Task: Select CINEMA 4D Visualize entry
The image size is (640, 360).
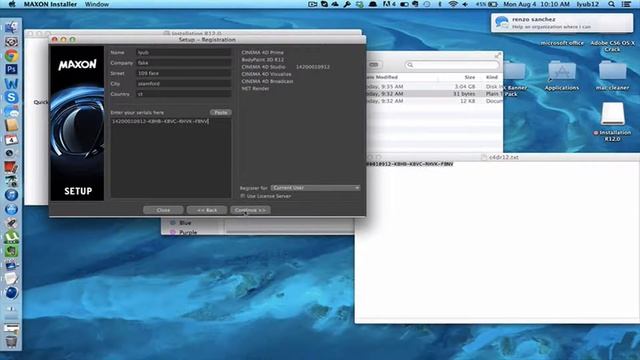Action: 266,74
